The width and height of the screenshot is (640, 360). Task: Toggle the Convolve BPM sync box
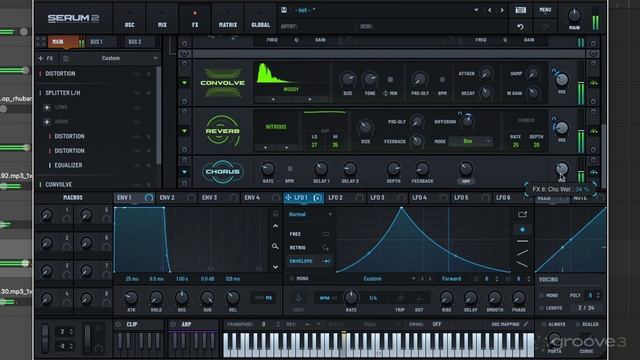click(x=442, y=80)
